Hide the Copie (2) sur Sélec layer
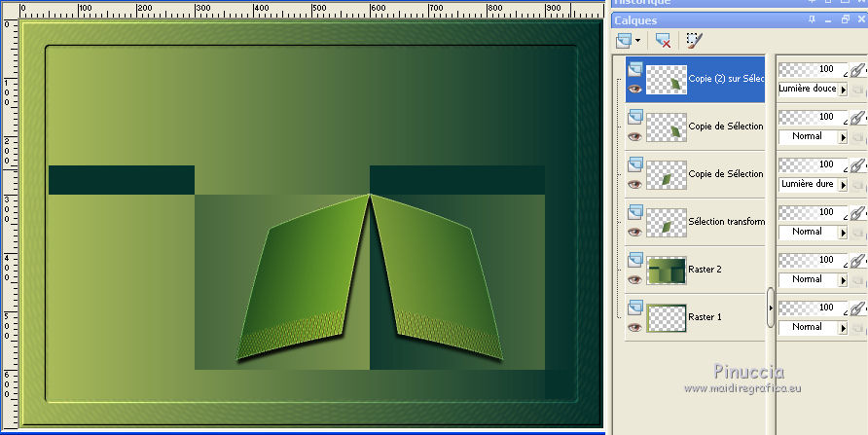Screen dimensions: 868x435 pyautogui.click(x=635, y=89)
